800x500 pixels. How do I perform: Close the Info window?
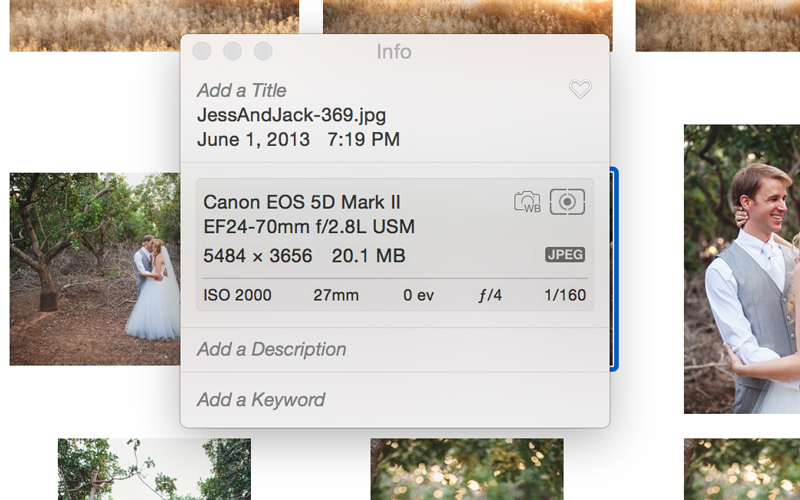pyautogui.click(x=202, y=51)
